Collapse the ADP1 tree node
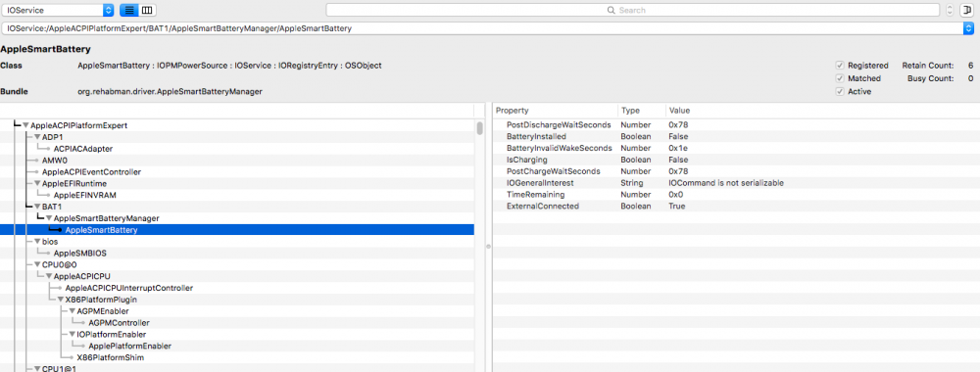Viewport: 980px width, 372px height. [x=37, y=137]
